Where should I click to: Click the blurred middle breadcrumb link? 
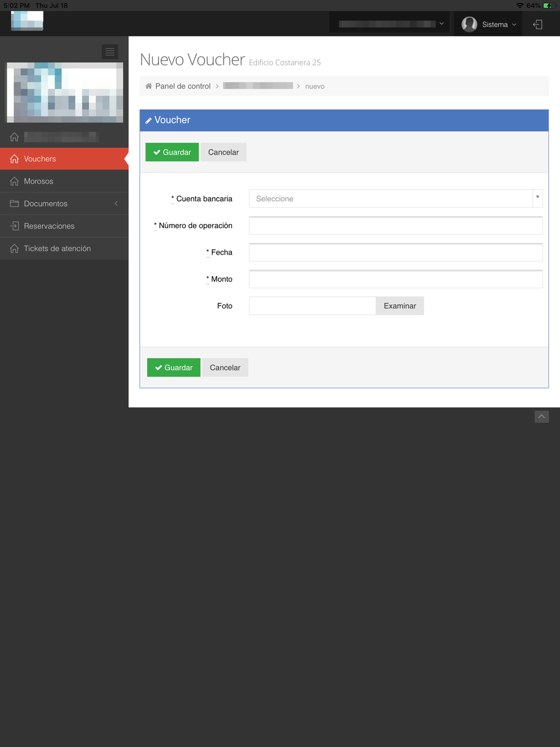258,86
